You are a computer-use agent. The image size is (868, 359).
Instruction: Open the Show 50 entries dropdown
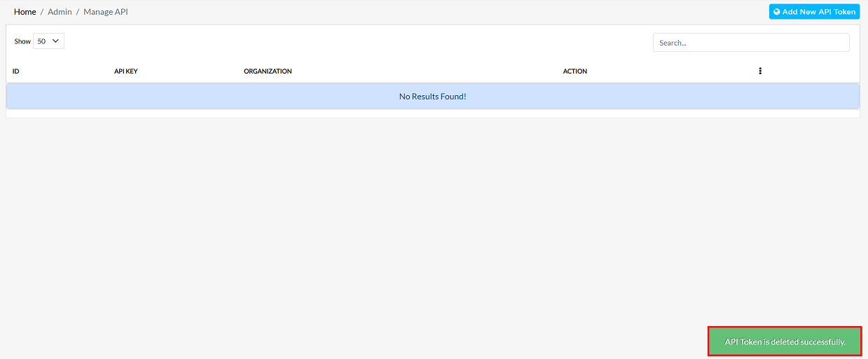(48, 41)
